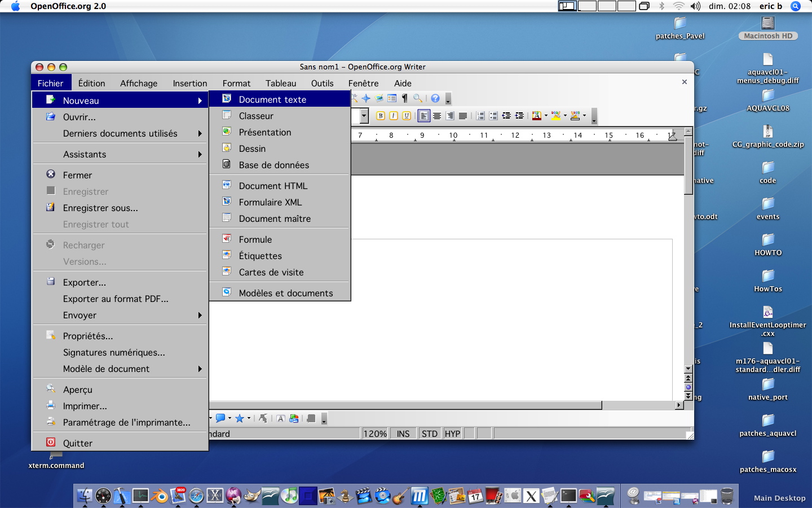Open the Édition menu
The image size is (812, 508).
coord(92,83)
